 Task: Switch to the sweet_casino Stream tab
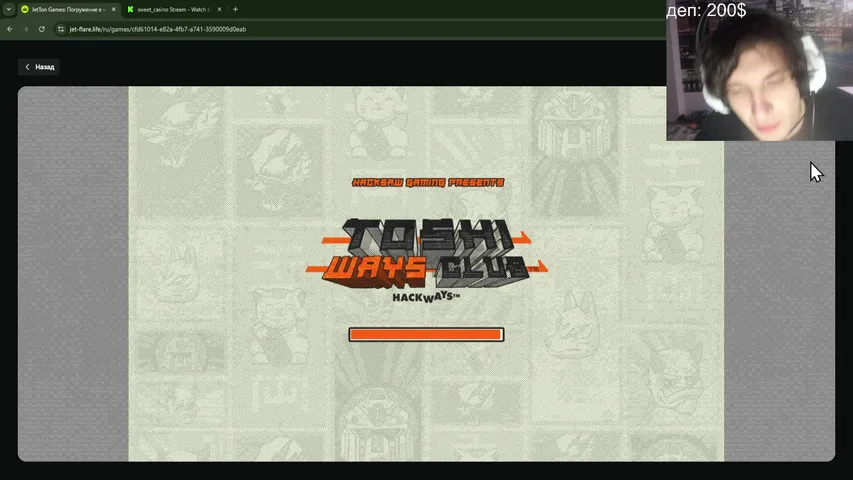tap(172, 9)
